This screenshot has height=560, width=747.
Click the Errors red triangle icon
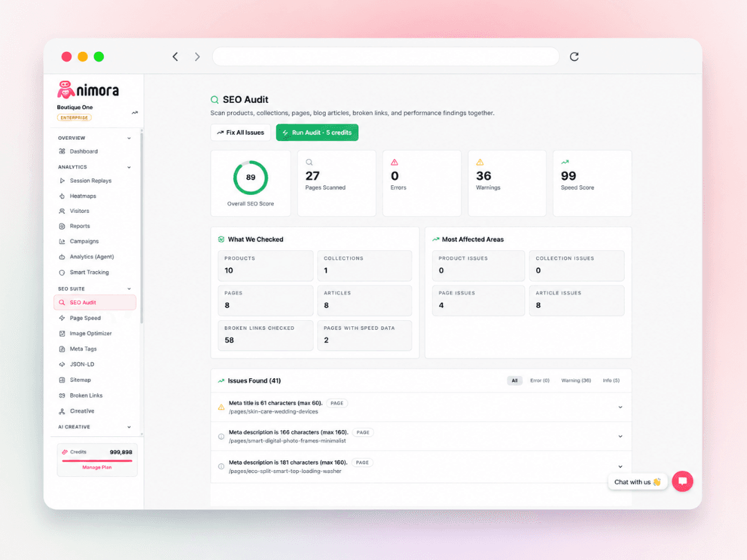(394, 162)
